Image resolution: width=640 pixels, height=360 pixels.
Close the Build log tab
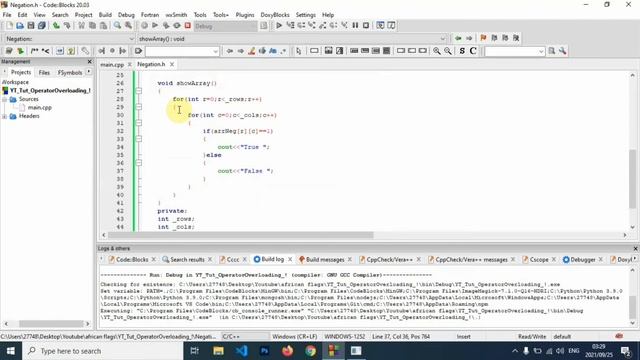290,259
